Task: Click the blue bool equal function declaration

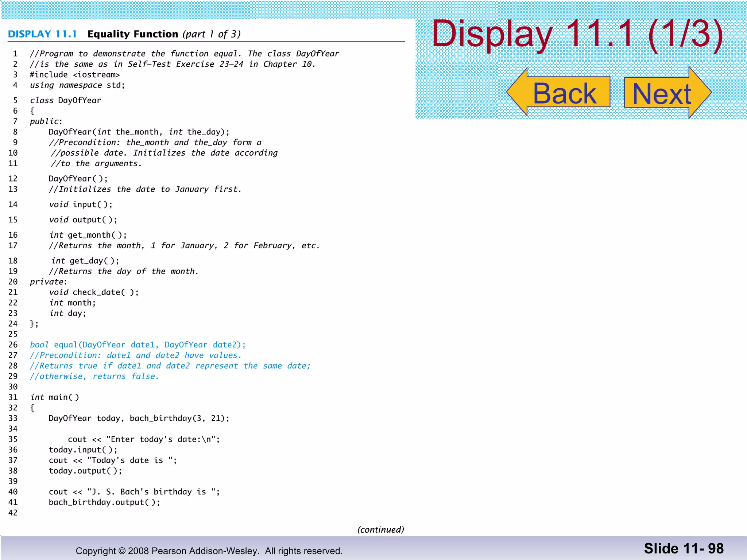Action: (x=138, y=345)
